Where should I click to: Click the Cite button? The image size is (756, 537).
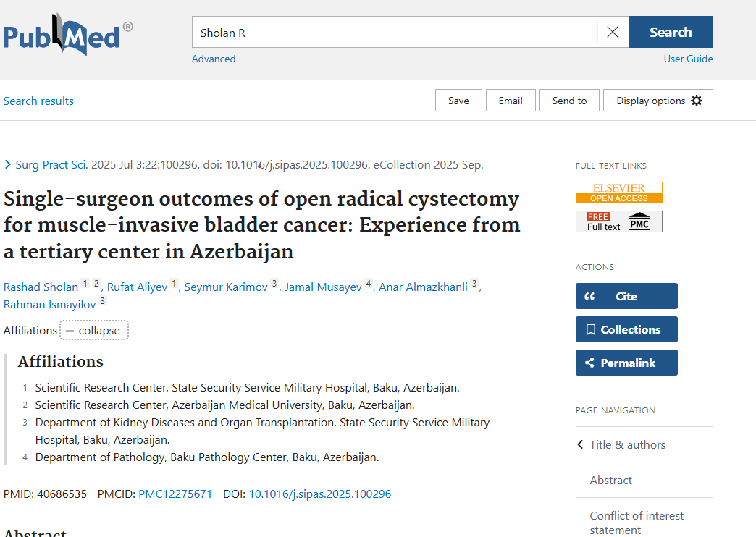(x=626, y=296)
